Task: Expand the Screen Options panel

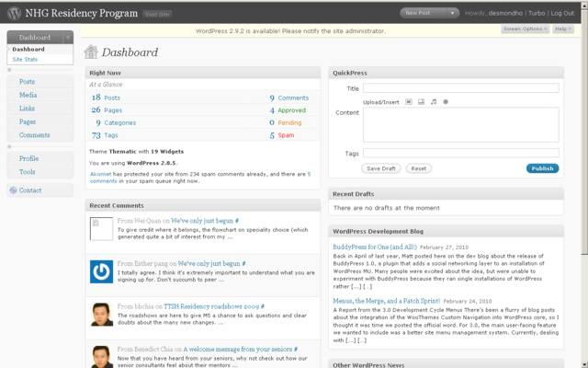Action: [526, 29]
